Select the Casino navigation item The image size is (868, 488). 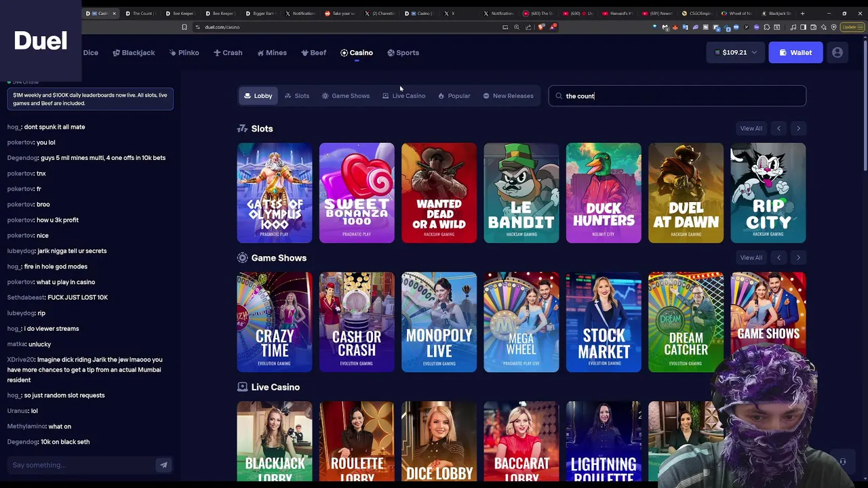pyautogui.click(x=357, y=52)
